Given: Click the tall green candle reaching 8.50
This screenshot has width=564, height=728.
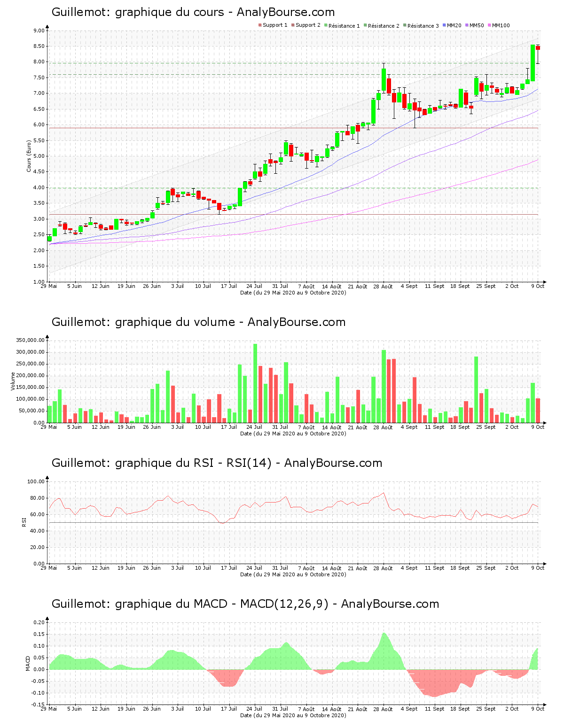Looking at the screenshot, I should pyautogui.click(x=533, y=63).
